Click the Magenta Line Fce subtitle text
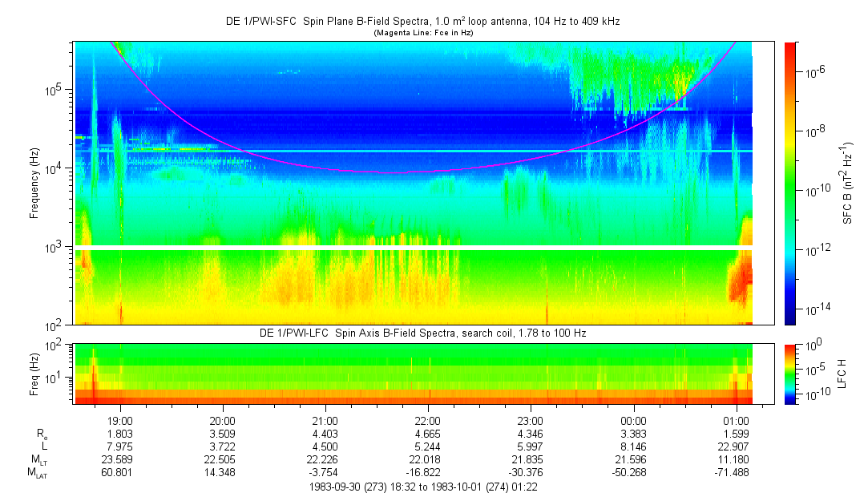 tap(422, 32)
